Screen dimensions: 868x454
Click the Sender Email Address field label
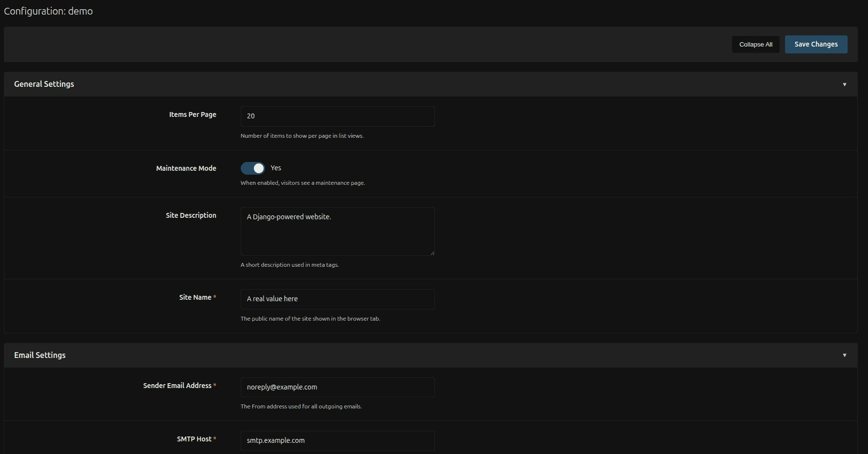(177, 385)
